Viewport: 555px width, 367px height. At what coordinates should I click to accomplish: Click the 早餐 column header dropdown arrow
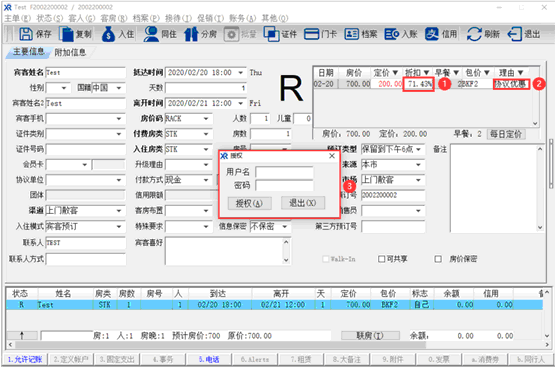point(456,73)
